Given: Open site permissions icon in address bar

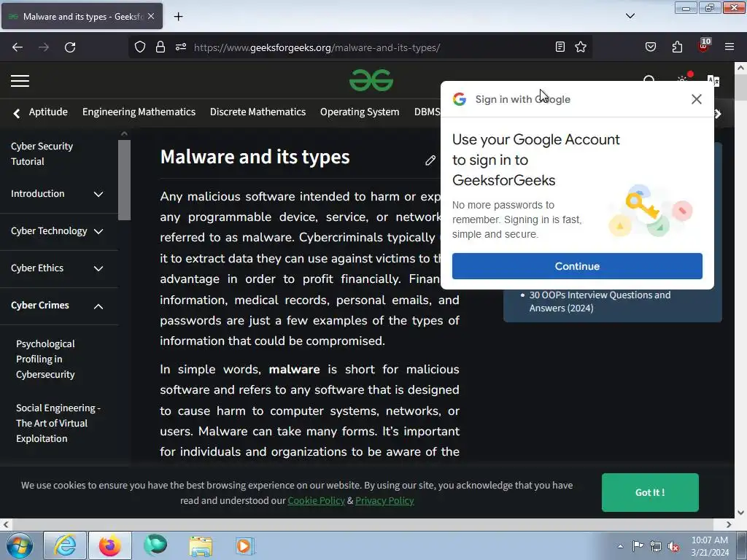Looking at the screenshot, I should point(181,47).
